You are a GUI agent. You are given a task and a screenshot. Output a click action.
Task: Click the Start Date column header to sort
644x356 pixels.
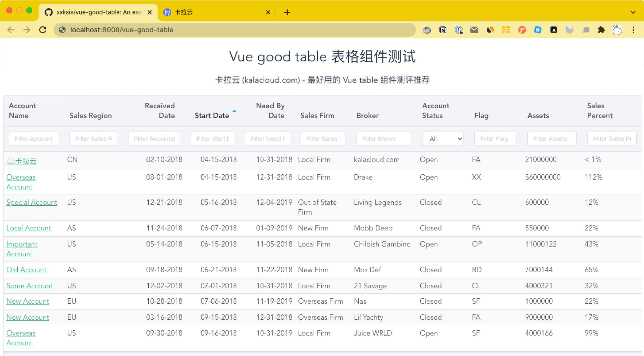[212, 115]
